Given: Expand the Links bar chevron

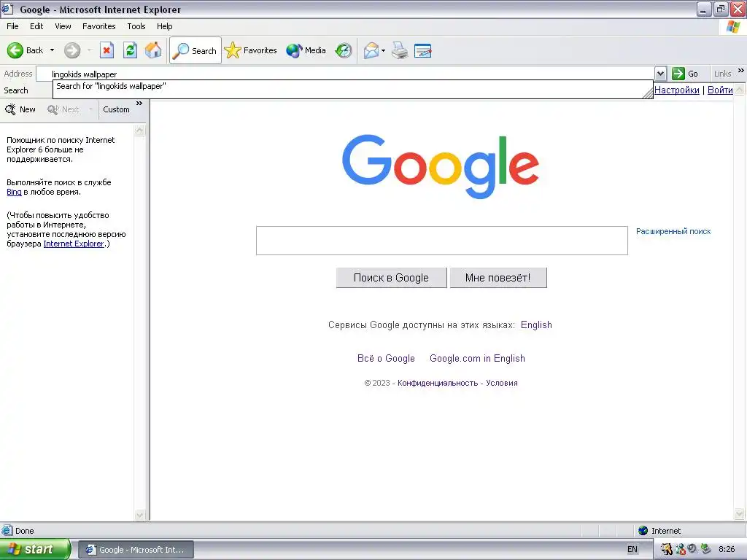Looking at the screenshot, I should [741, 71].
